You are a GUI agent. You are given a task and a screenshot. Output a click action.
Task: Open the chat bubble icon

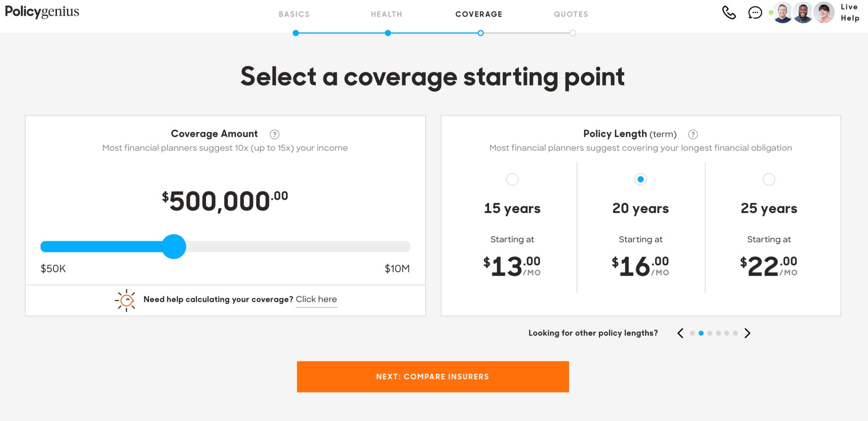(755, 13)
